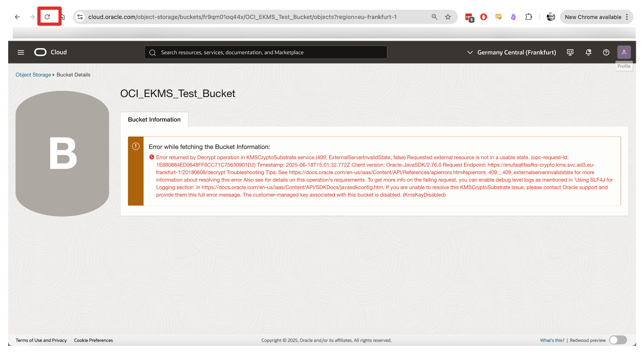Image resolution: width=644 pixels, height=354 pixels.
Task: Open the help question mark icon
Action: tap(606, 52)
